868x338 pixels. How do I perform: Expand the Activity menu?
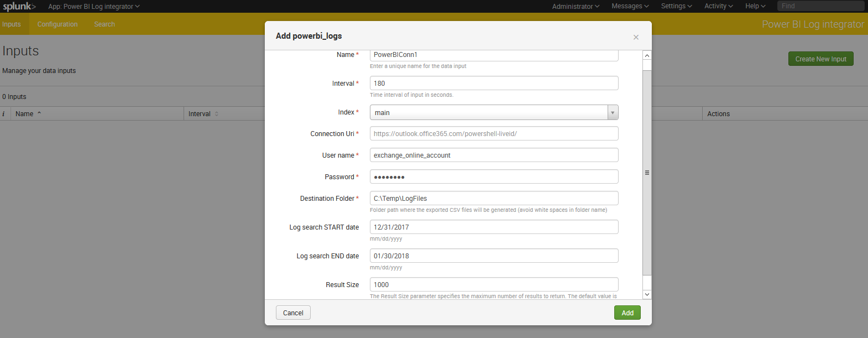pyautogui.click(x=718, y=6)
